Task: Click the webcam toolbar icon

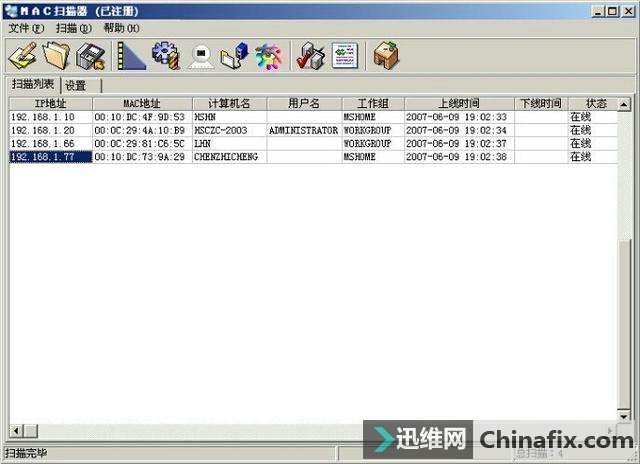Action: pos(199,55)
